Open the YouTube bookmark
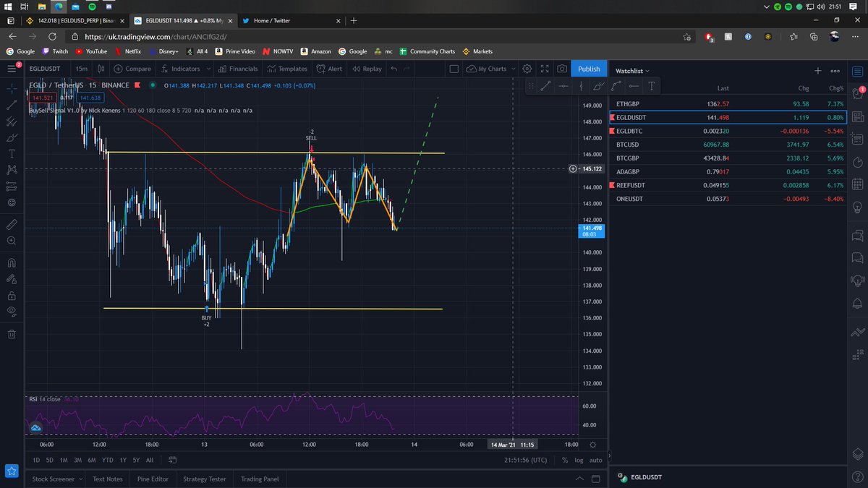 pyautogui.click(x=90, y=51)
